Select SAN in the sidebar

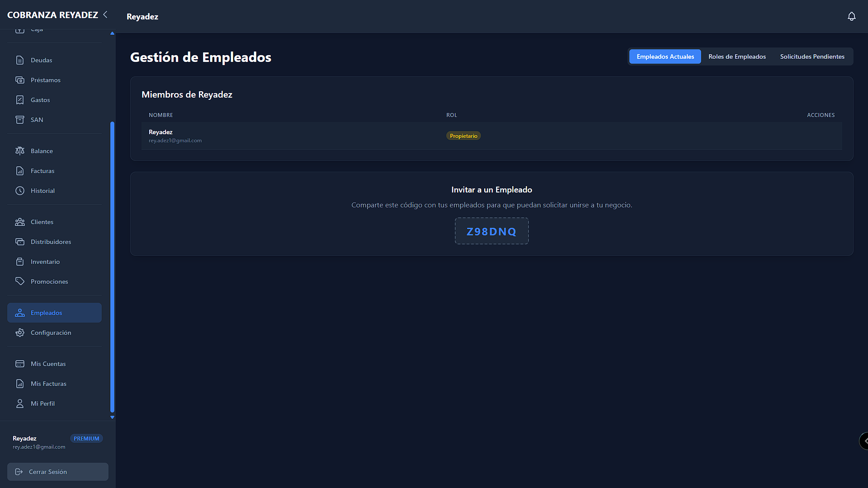54,120
